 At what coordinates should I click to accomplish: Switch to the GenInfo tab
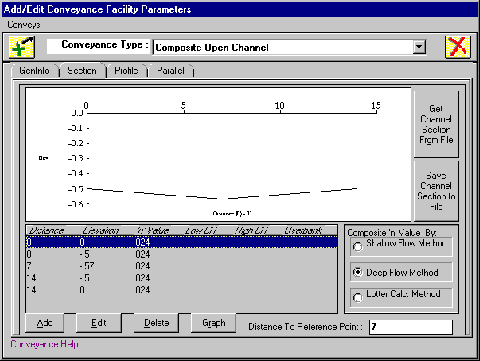34,71
